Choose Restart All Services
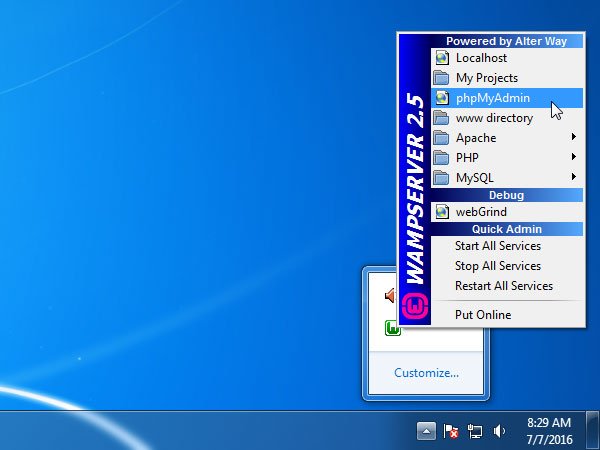 coord(507,286)
